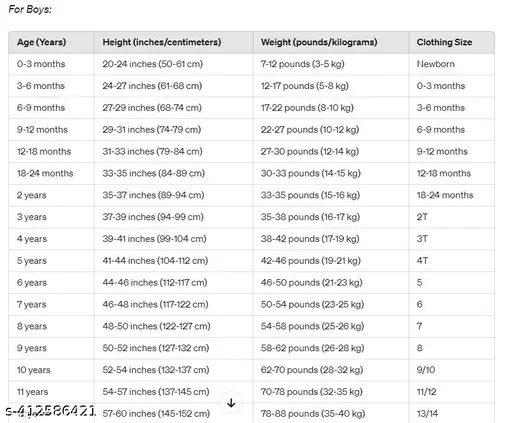Click the scroll-down arrow button
Screen dimensions: 512x423
coord(231,403)
